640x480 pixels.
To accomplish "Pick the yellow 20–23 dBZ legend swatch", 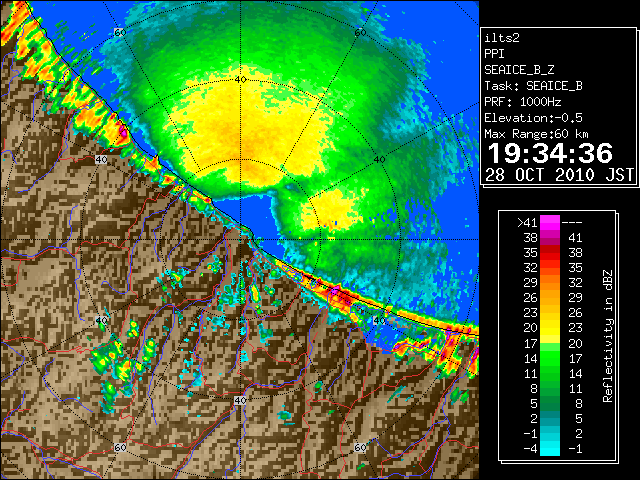I will (x=550, y=328).
